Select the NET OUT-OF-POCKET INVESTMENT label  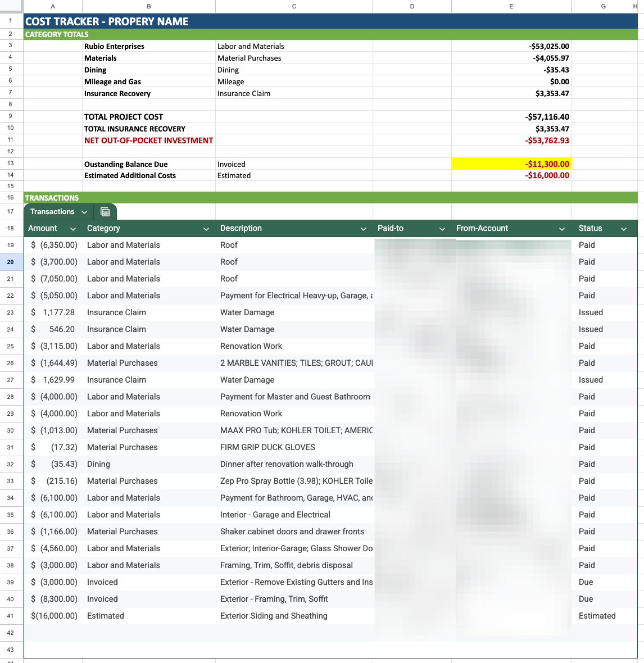[x=149, y=140]
